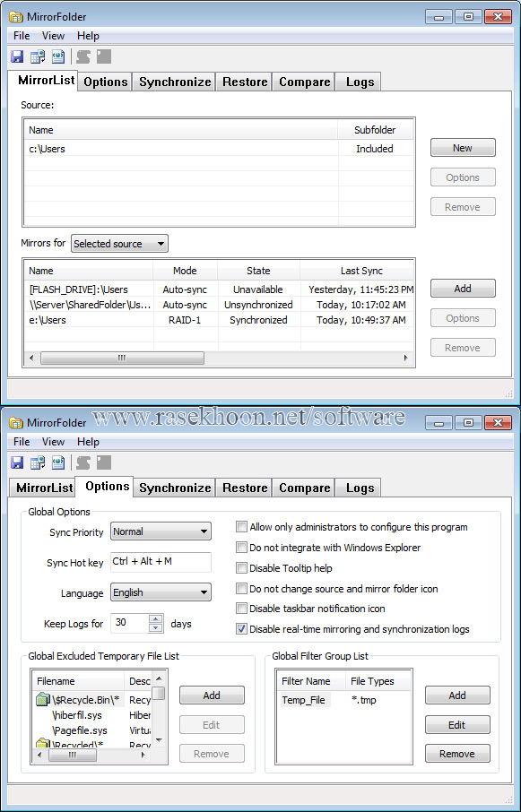
Task: Switch to Synchronize tab in upper window
Action: coord(175,82)
